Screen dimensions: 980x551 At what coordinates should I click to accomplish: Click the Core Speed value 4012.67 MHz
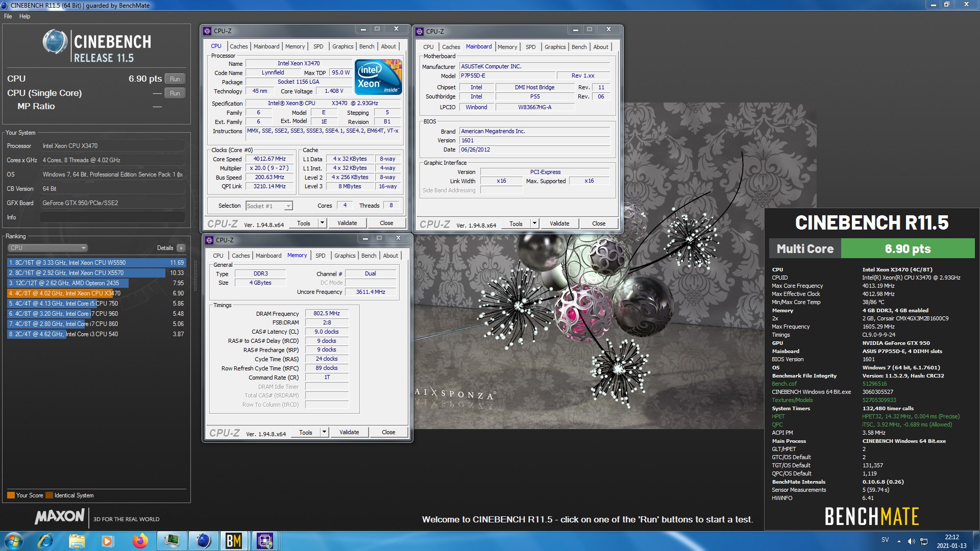click(x=269, y=159)
